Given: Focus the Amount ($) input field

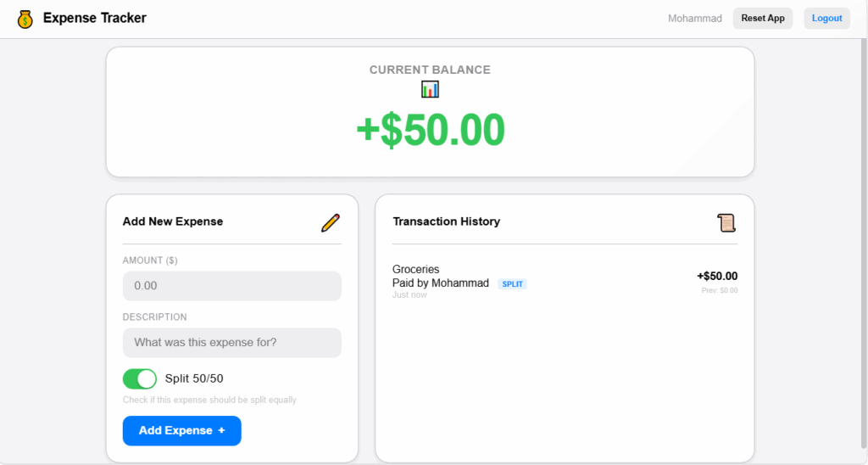Looking at the screenshot, I should [x=231, y=286].
